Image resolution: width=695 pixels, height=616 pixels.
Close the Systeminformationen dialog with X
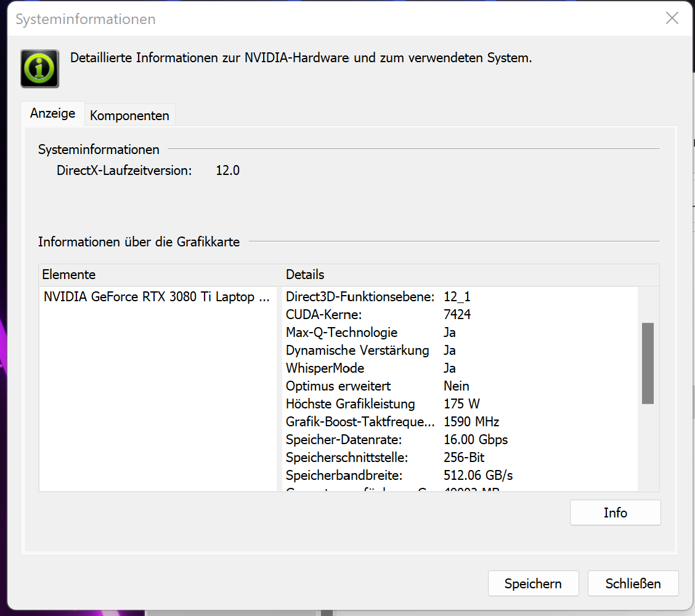[x=672, y=18]
